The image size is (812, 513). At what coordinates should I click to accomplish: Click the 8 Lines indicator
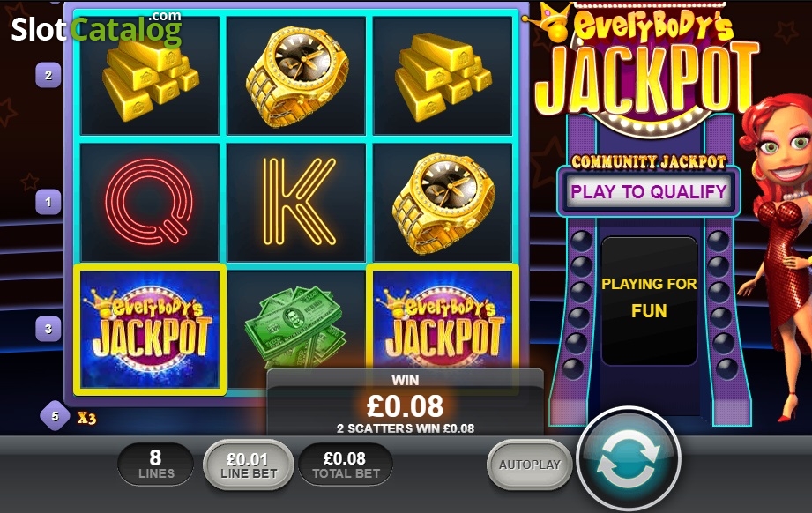click(156, 465)
